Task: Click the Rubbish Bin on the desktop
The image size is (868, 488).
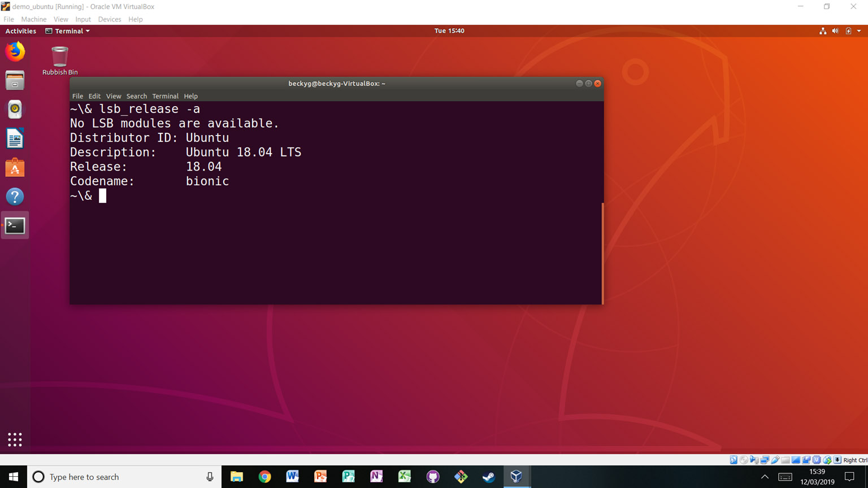Action: [x=59, y=56]
